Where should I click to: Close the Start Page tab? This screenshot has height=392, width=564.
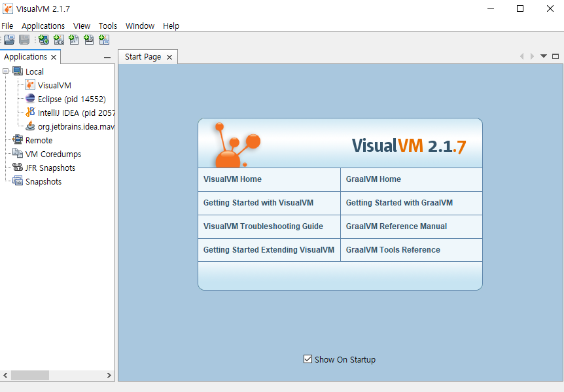[x=169, y=57]
